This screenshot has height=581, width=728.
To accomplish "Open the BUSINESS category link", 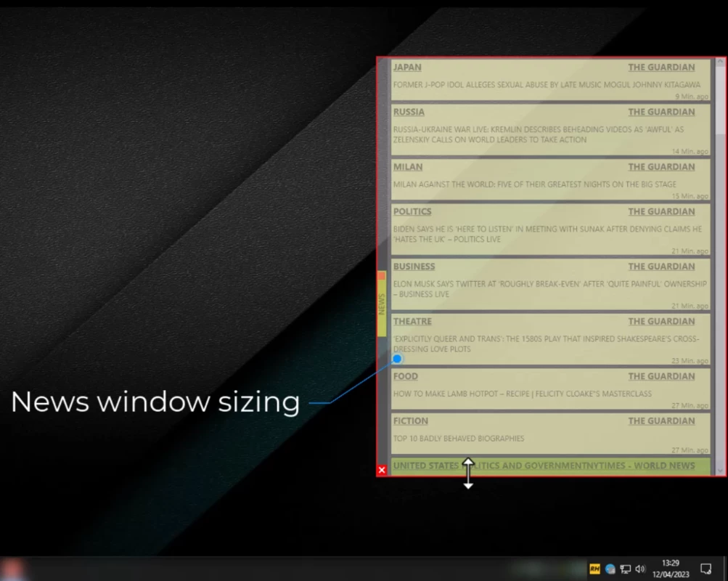I will click(x=414, y=266).
